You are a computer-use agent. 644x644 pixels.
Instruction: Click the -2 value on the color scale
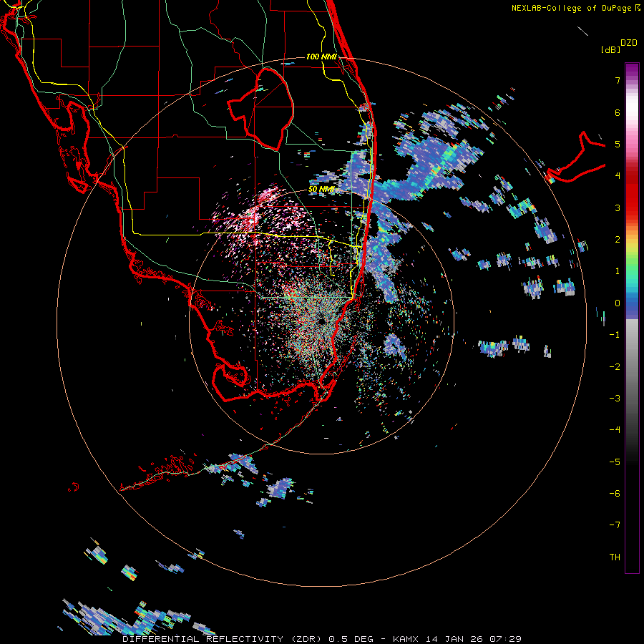[x=615, y=366]
